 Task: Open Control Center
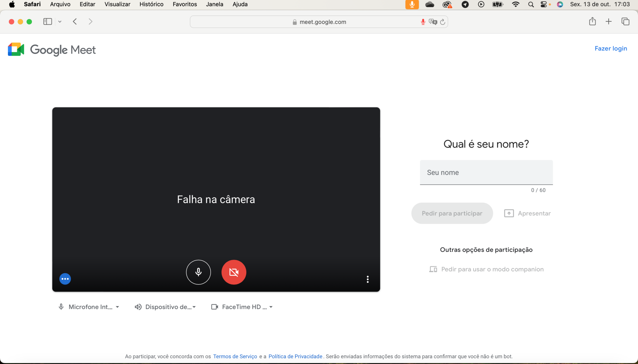point(545,4)
